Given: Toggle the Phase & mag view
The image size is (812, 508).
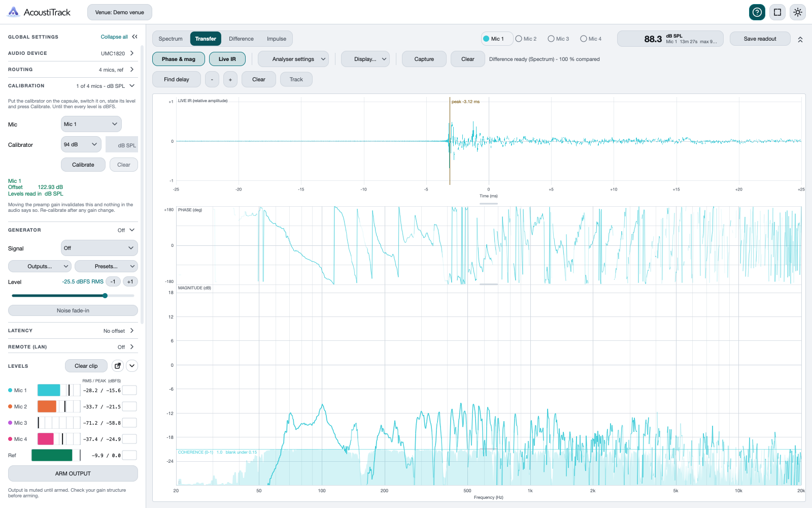Looking at the screenshot, I should pyautogui.click(x=179, y=59).
